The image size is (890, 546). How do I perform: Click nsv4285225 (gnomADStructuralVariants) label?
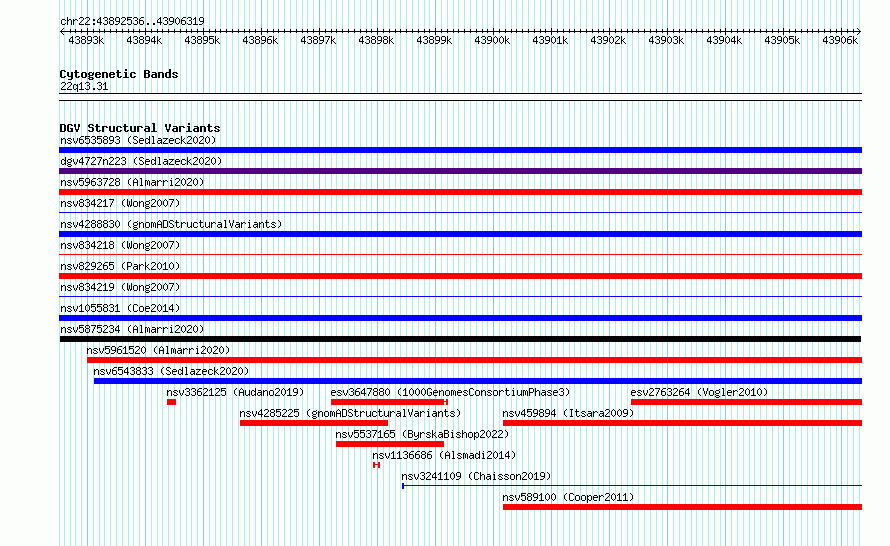coord(350,413)
